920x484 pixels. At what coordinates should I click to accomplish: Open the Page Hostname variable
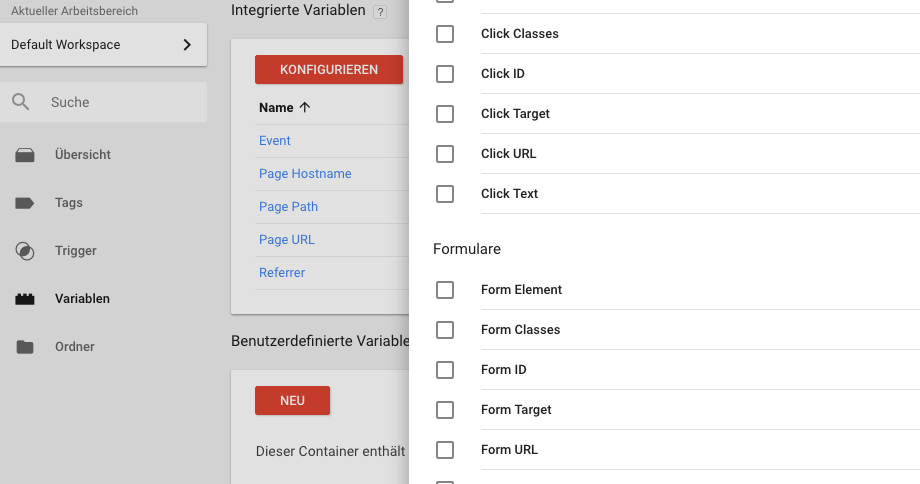click(x=305, y=174)
